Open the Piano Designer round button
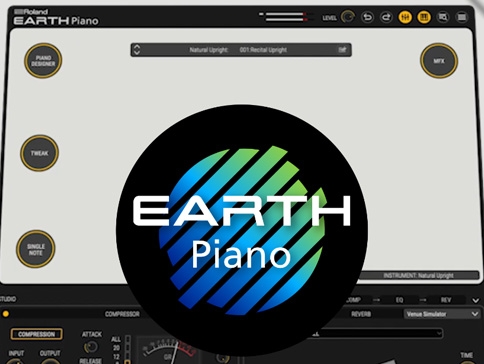Viewport: 484px width, 364px height. 43,61
